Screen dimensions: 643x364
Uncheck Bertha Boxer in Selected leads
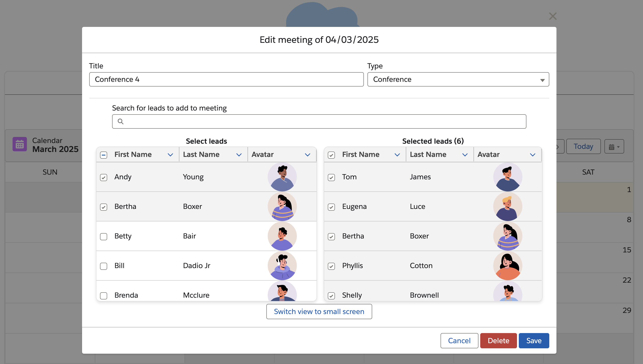(331, 236)
